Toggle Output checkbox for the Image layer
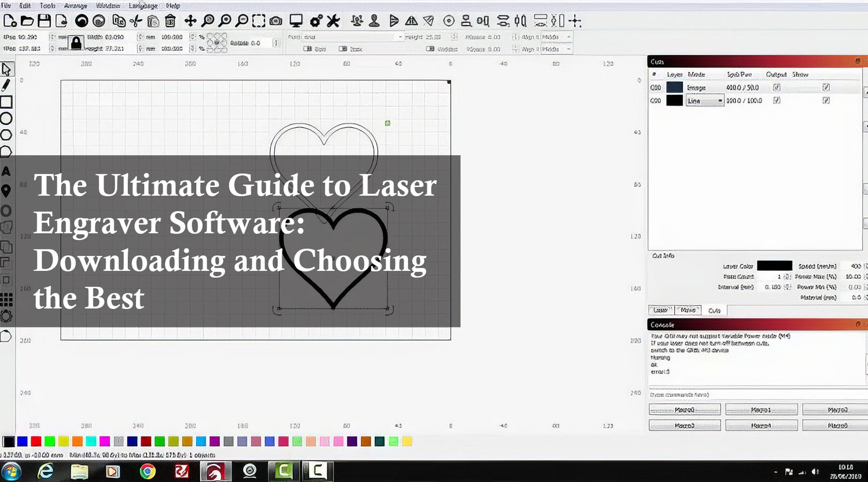Image resolution: width=868 pixels, height=482 pixels. (x=776, y=87)
